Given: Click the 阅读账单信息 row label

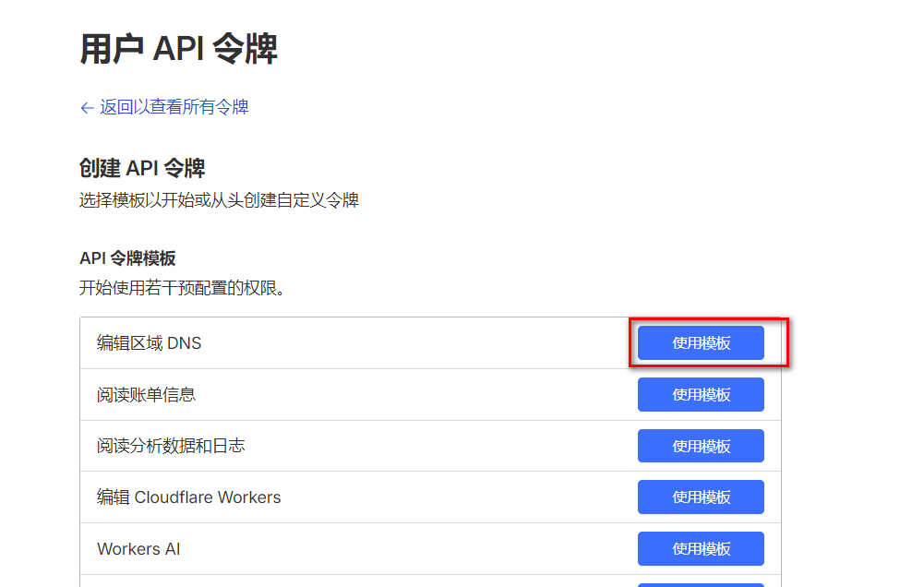Looking at the screenshot, I should coord(146,395).
